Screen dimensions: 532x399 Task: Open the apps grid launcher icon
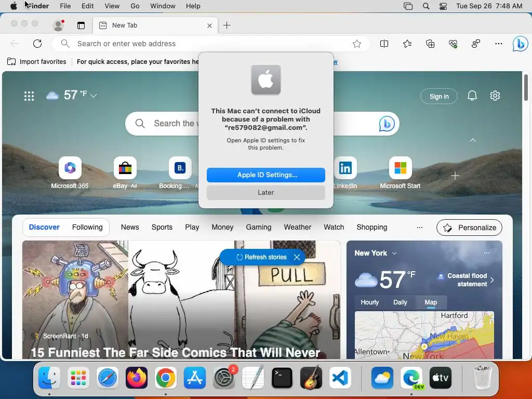pyautogui.click(x=29, y=96)
